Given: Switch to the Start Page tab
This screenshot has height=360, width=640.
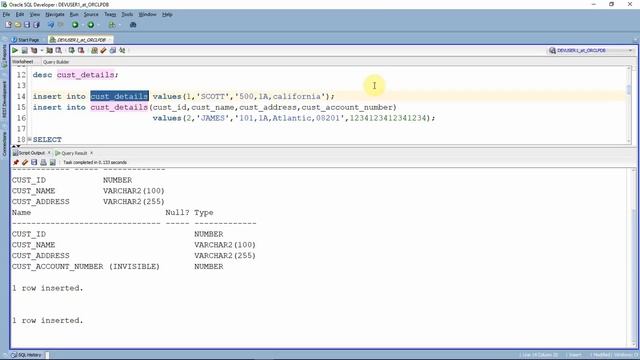Looking at the screenshot, I should (26, 40).
